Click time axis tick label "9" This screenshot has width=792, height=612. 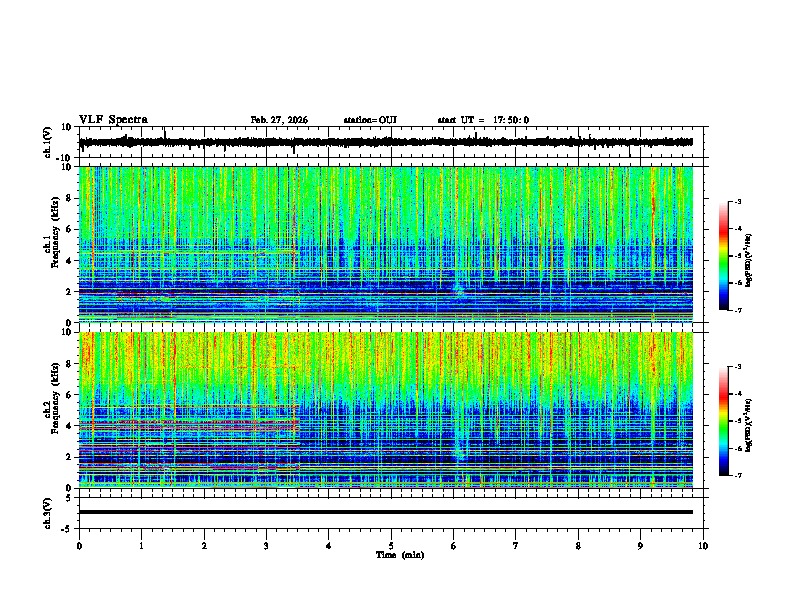640,546
